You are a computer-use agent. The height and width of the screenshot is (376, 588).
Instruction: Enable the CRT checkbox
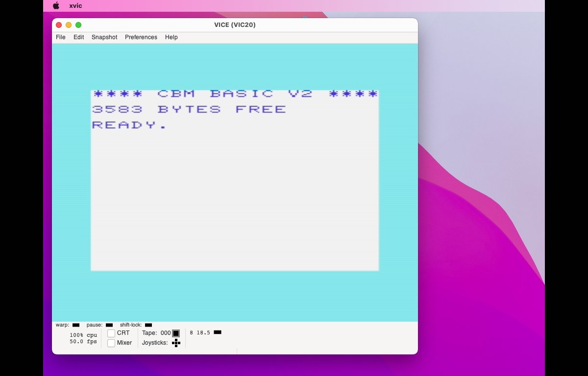tap(111, 333)
